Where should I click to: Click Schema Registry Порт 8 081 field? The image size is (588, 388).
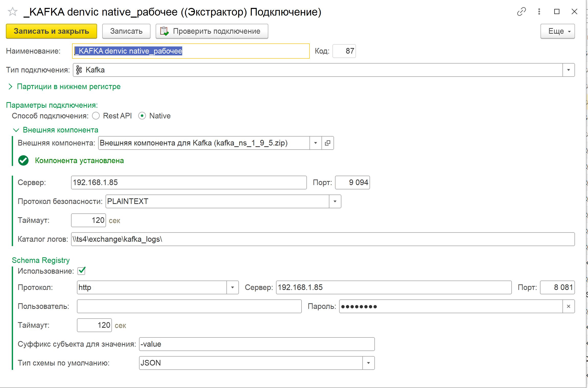[x=557, y=287]
